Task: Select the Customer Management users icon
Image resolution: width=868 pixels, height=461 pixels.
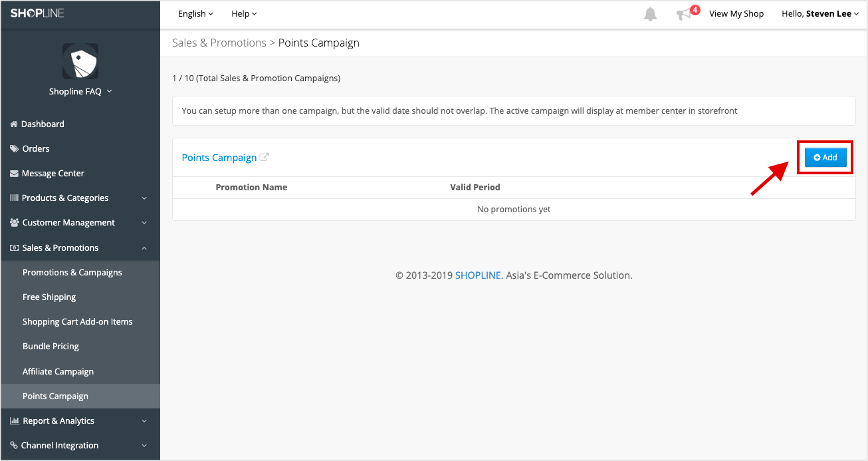Action: pyautogui.click(x=15, y=222)
